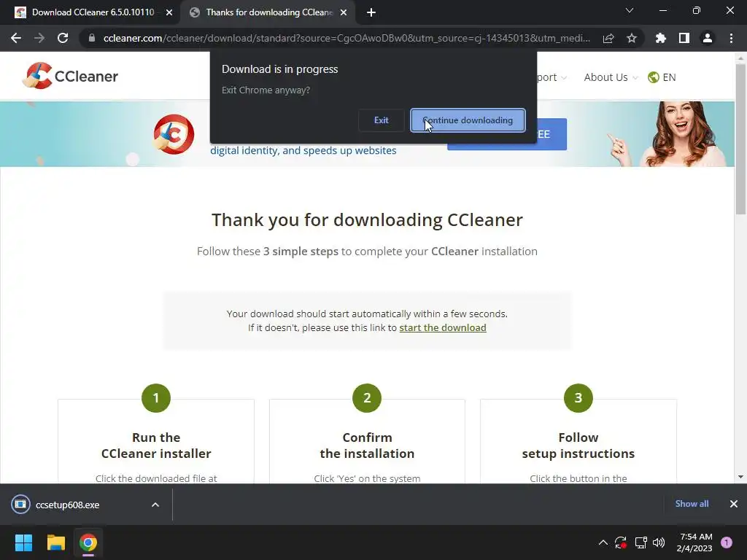
Task: Choose Continue downloading in the dialog
Action: (x=468, y=120)
